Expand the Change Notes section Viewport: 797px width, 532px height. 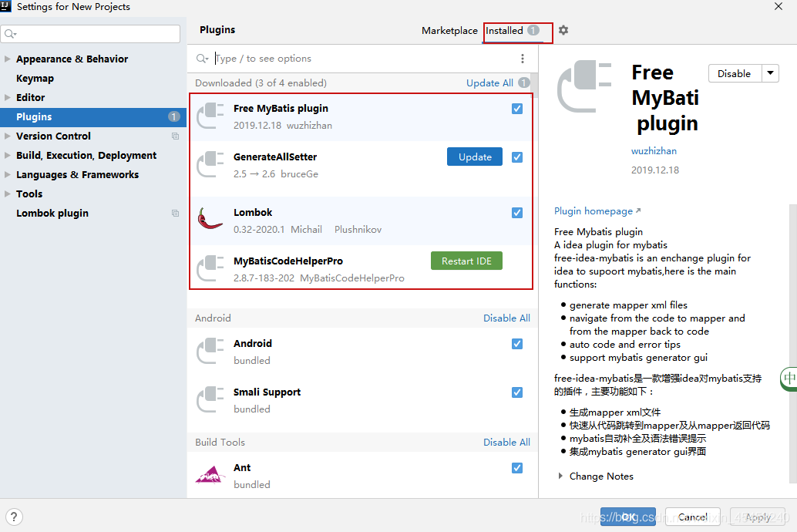(560, 476)
